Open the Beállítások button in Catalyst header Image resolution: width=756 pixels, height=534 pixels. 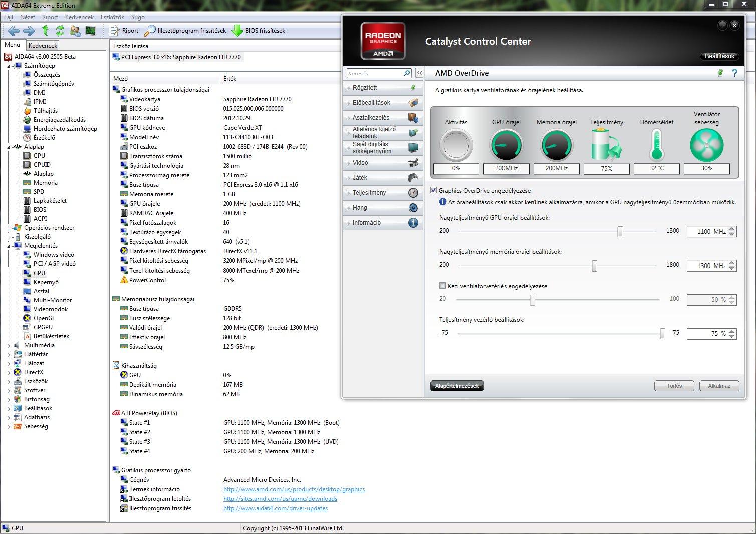pyautogui.click(x=719, y=56)
